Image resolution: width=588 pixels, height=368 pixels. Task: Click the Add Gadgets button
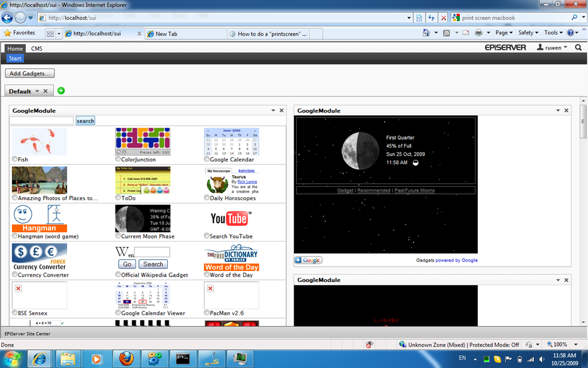(x=30, y=74)
